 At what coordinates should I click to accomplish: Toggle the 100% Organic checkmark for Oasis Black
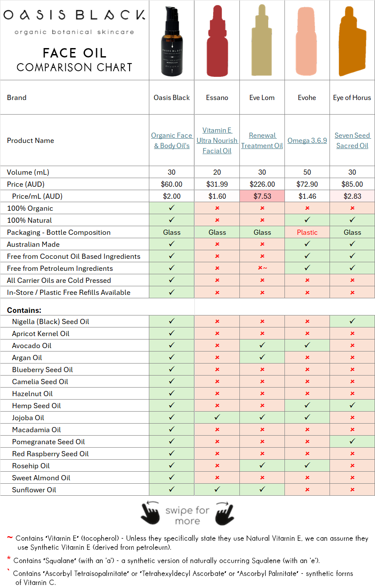coord(171,208)
